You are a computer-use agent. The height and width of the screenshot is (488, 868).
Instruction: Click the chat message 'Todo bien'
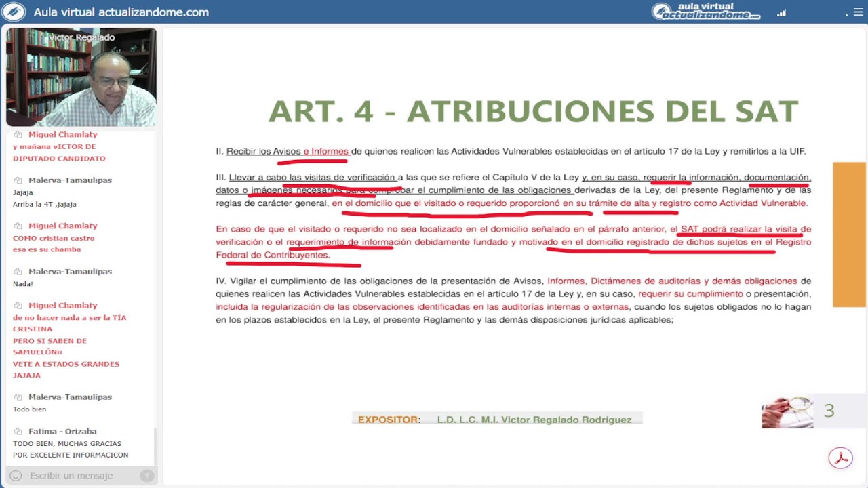(x=30, y=409)
